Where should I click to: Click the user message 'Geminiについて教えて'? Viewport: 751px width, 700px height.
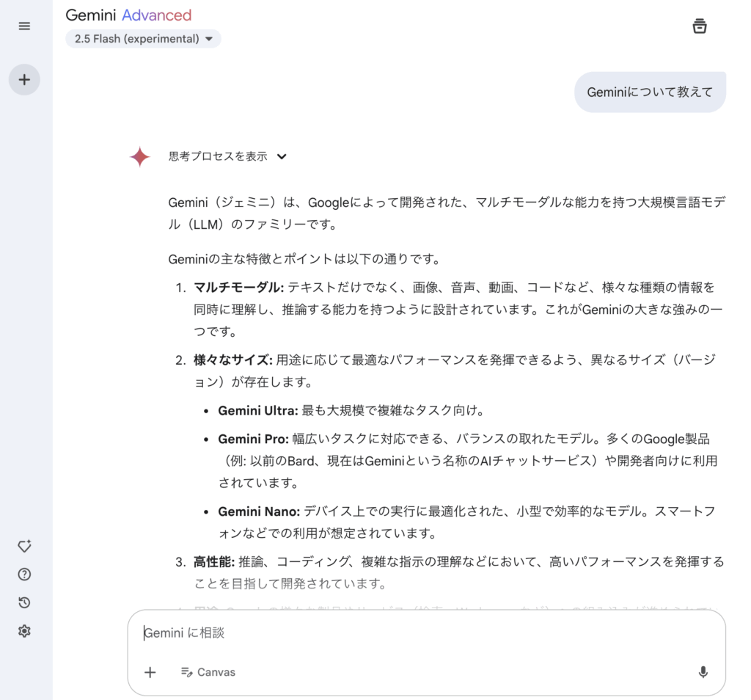[650, 92]
